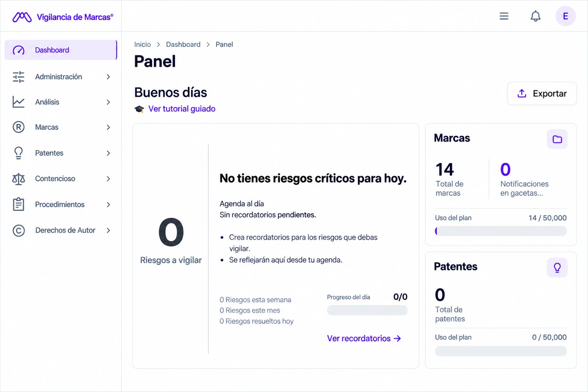This screenshot has height=392, width=588.
Task: Click the lightbulb icon in Patentes card
Action: click(557, 268)
